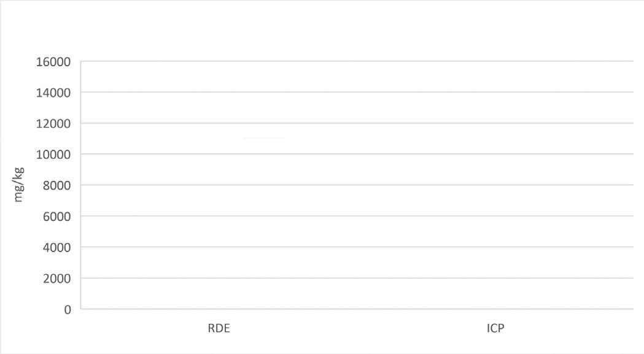Image resolution: width=644 pixels, height=354 pixels.
Task: Click the 4000 vertical axis label
Action: [57, 247]
